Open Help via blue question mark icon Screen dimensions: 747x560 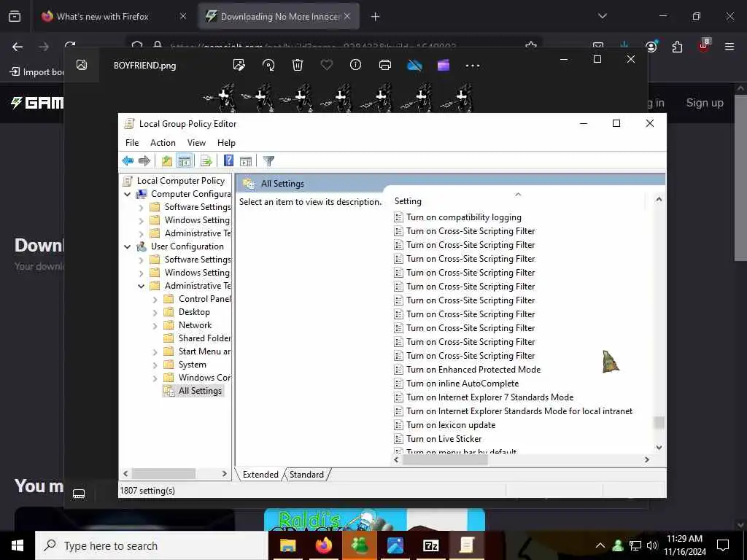tap(228, 161)
